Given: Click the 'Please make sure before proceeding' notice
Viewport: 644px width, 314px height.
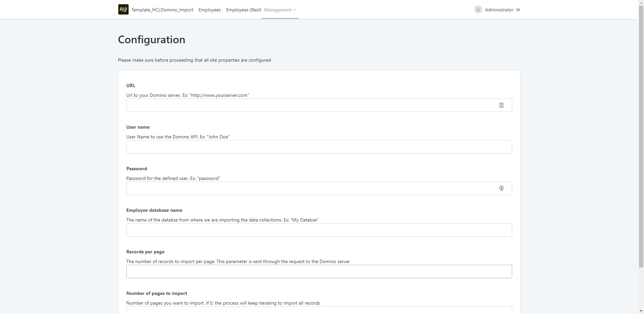Looking at the screenshot, I should 195,60.
